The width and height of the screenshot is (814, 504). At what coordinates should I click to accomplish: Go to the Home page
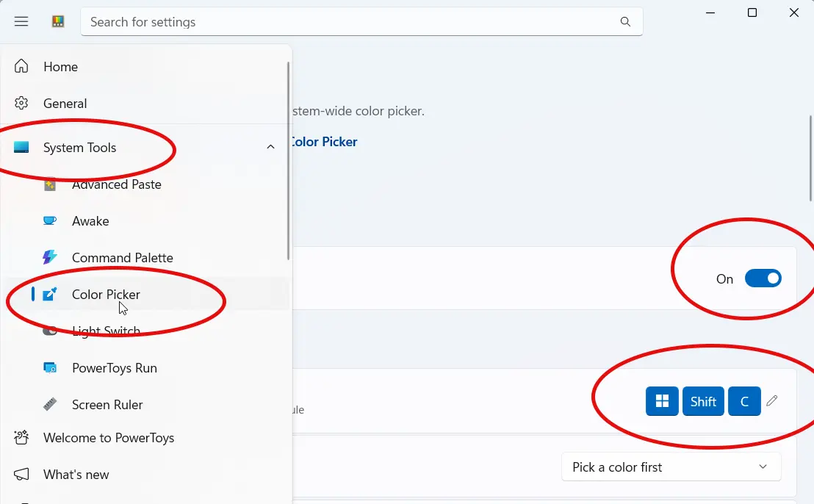60,66
